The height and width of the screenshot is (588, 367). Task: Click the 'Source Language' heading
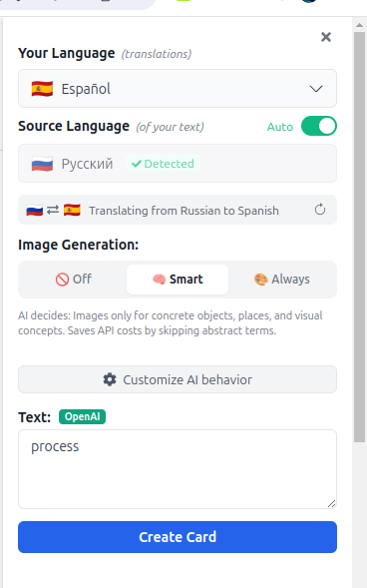pos(74,127)
